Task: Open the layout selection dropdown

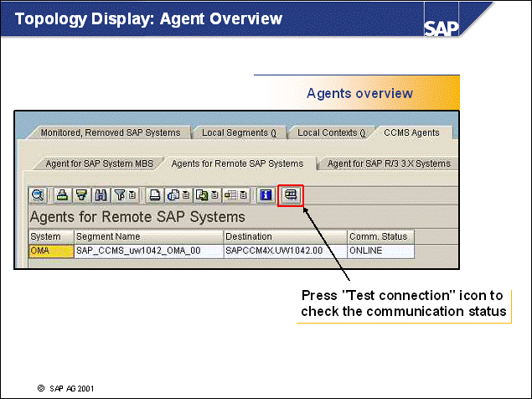Action: [x=235, y=195]
